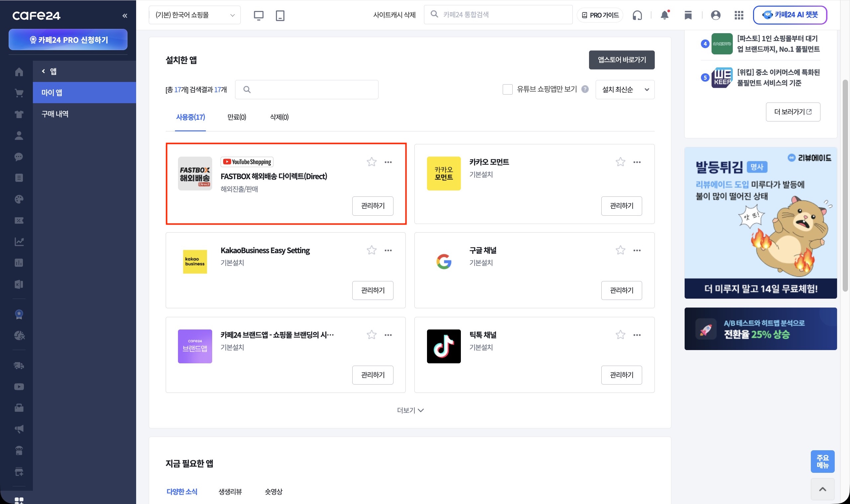Click the 카페24 PRO 신청하기 button
The image size is (850, 504).
pos(68,40)
